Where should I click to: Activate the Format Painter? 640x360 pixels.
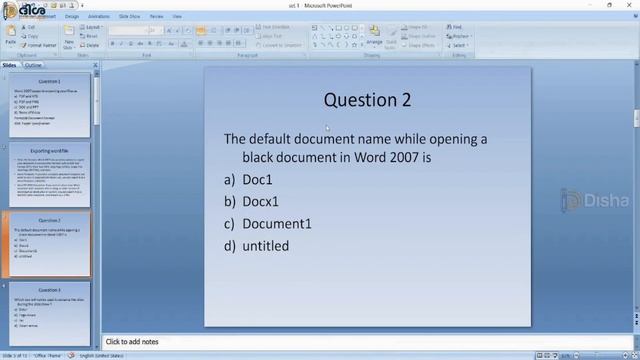click(x=39, y=45)
